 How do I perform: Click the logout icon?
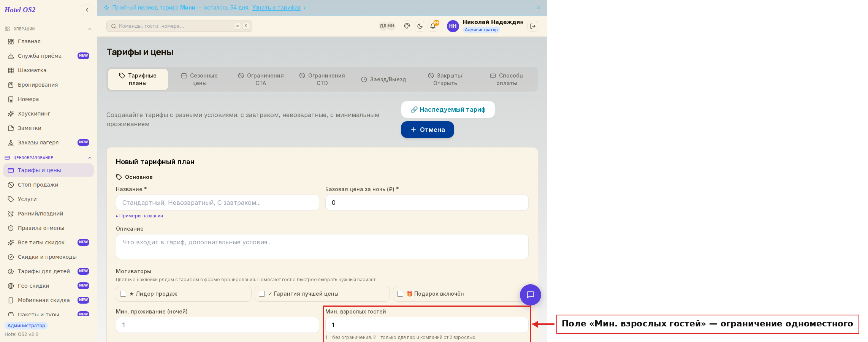pyautogui.click(x=533, y=26)
